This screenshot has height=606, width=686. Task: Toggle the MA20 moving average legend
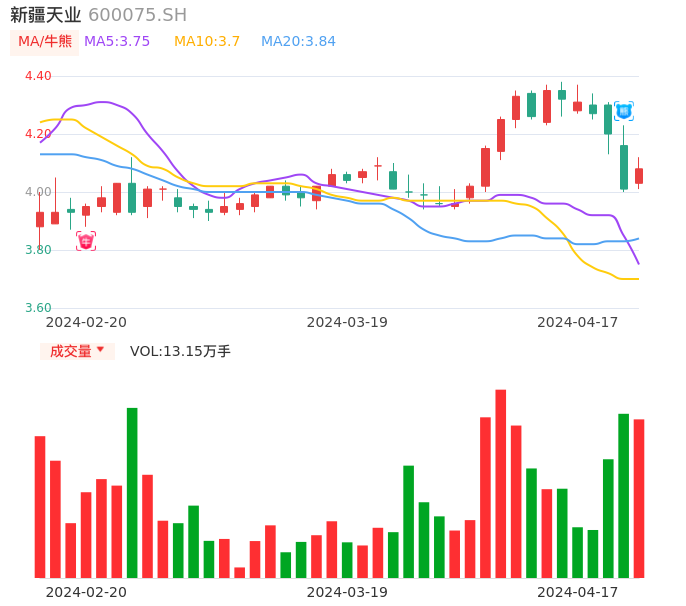(x=298, y=42)
